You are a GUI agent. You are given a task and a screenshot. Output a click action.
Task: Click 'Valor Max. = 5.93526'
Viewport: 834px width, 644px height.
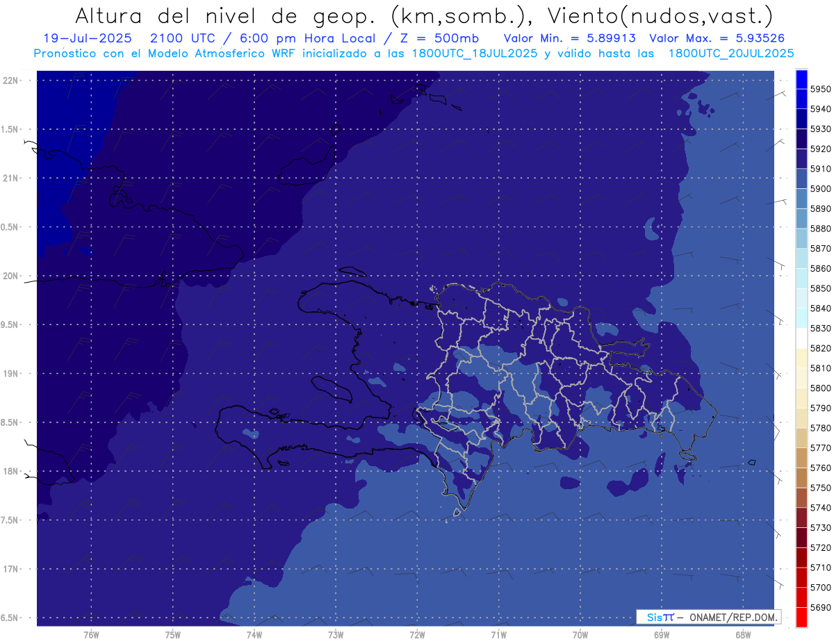tap(719, 38)
